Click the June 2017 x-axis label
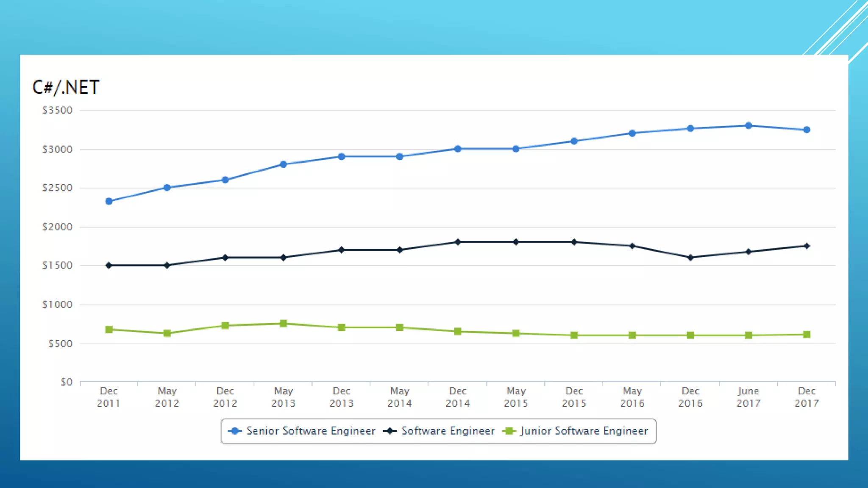Image resolution: width=868 pixels, height=488 pixels. (x=748, y=397)
